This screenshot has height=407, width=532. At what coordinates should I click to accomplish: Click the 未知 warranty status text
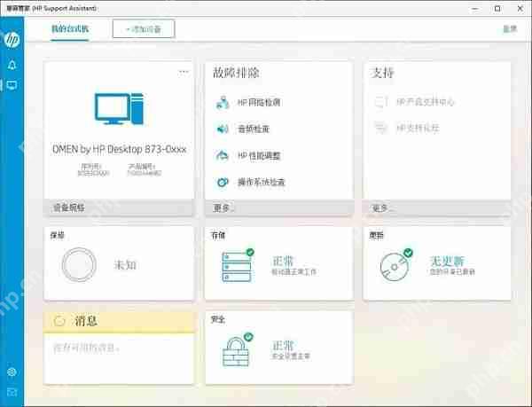click(125, 265)
